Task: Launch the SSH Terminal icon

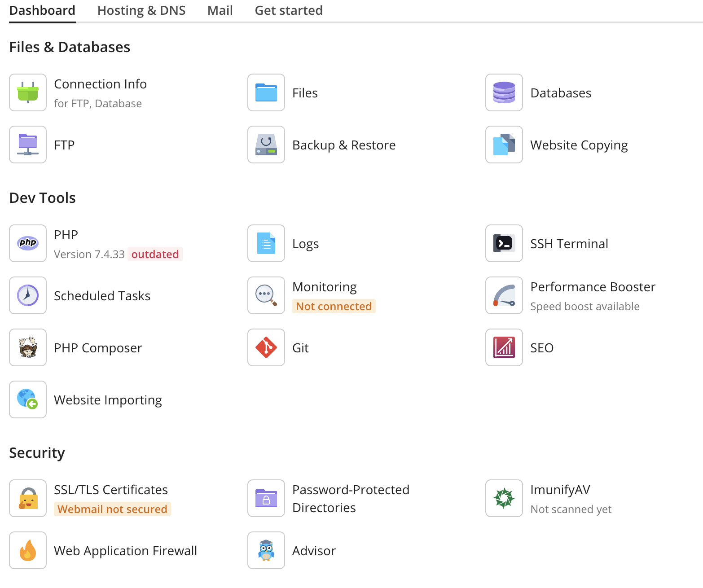Action: click(x=504, y=243)
